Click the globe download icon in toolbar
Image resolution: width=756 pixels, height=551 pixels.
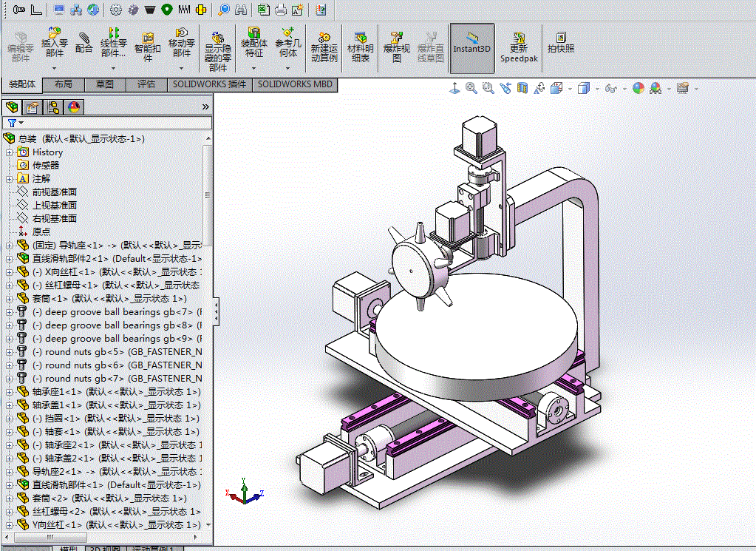(x=94, y=10)
